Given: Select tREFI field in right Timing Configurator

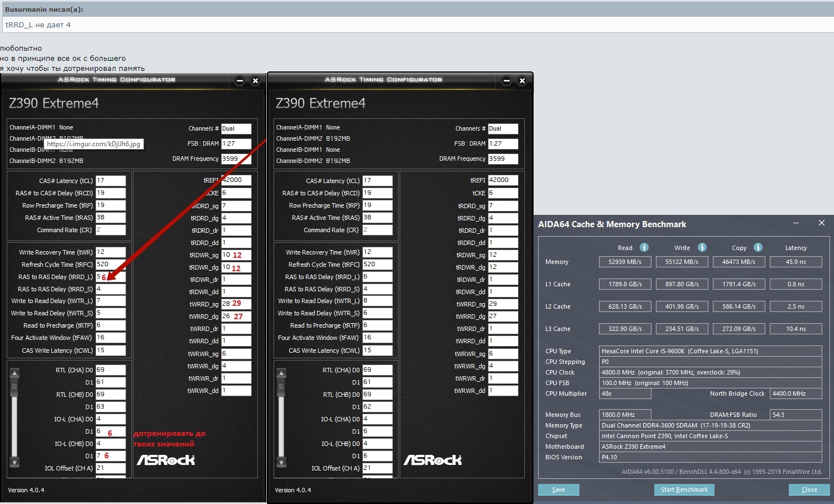Looking at the screenshot, I should (503, 180).
